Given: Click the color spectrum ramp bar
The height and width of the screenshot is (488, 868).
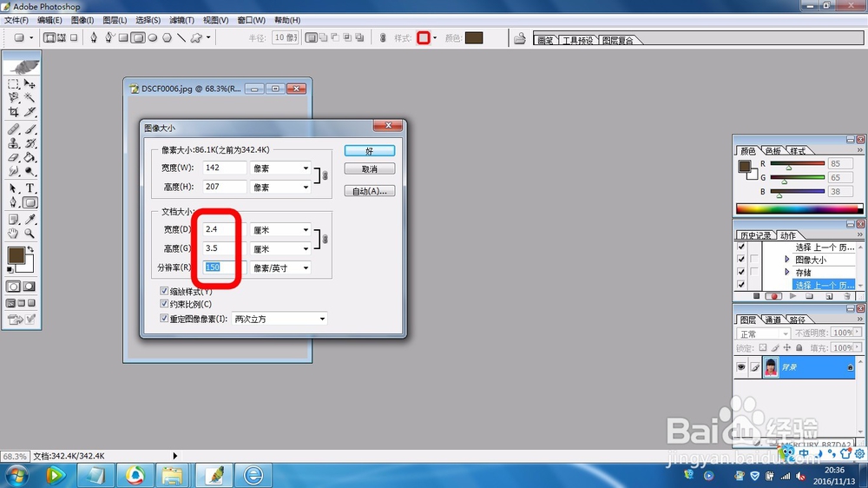Looking at the screenshot, I should click(799, 208).
